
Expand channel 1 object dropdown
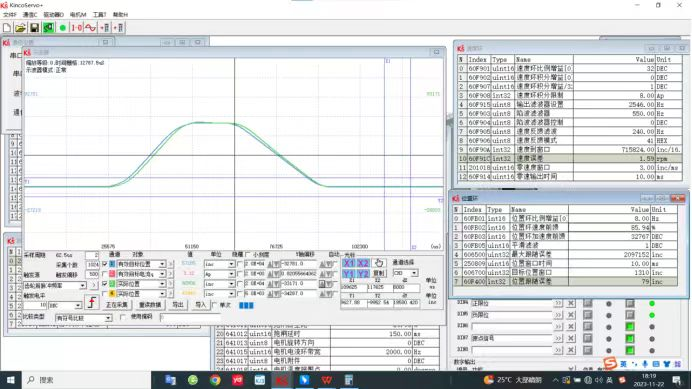[x=162, y=264]
